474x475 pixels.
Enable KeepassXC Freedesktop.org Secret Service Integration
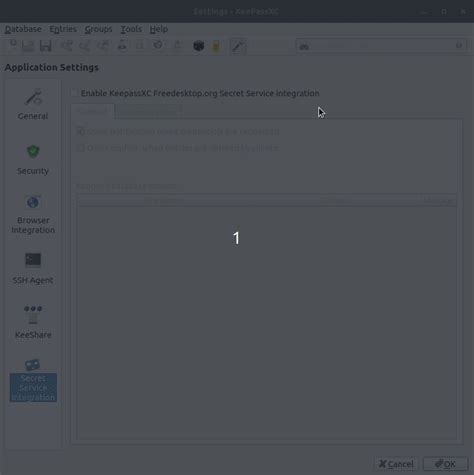point(195,93)
